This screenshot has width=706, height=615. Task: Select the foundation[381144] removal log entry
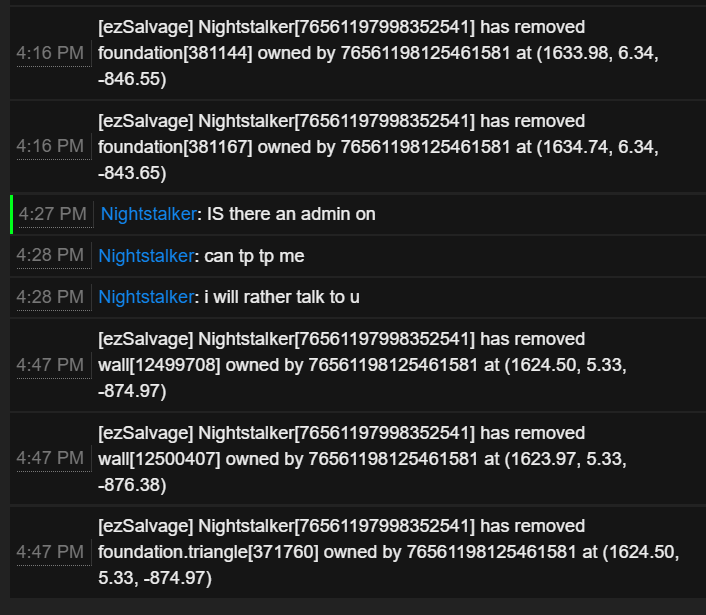tap(378, 53)
